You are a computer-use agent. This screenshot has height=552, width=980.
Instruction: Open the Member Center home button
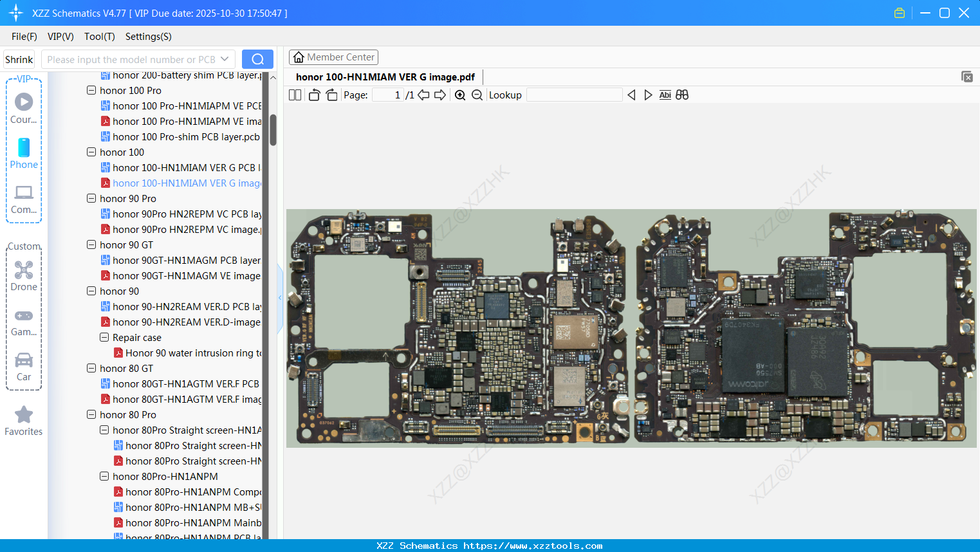coord(333,57)
